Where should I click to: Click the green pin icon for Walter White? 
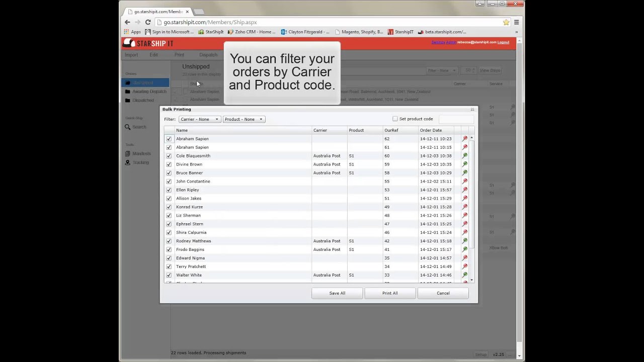(x=465, y=276)
